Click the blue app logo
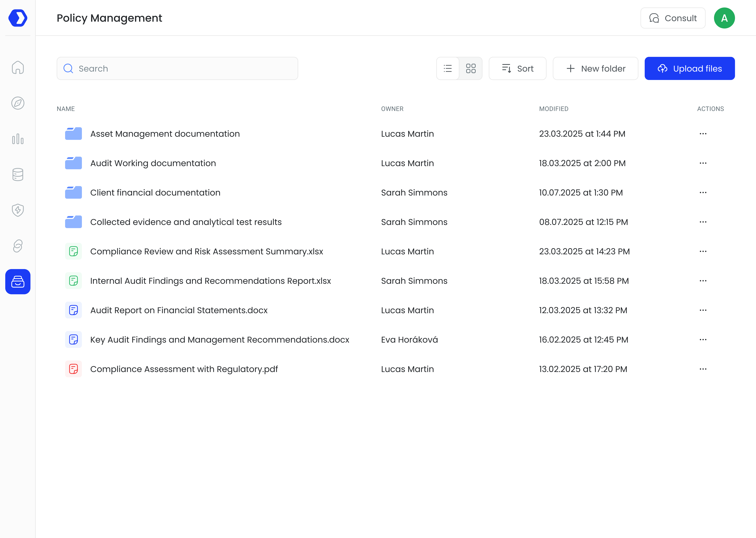 pos(18,18)
